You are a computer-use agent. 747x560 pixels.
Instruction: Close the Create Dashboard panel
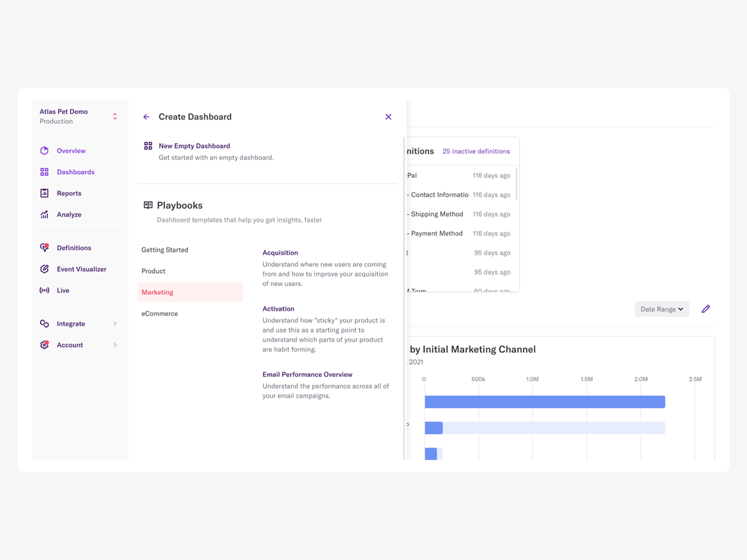click(x=388, y=117)
